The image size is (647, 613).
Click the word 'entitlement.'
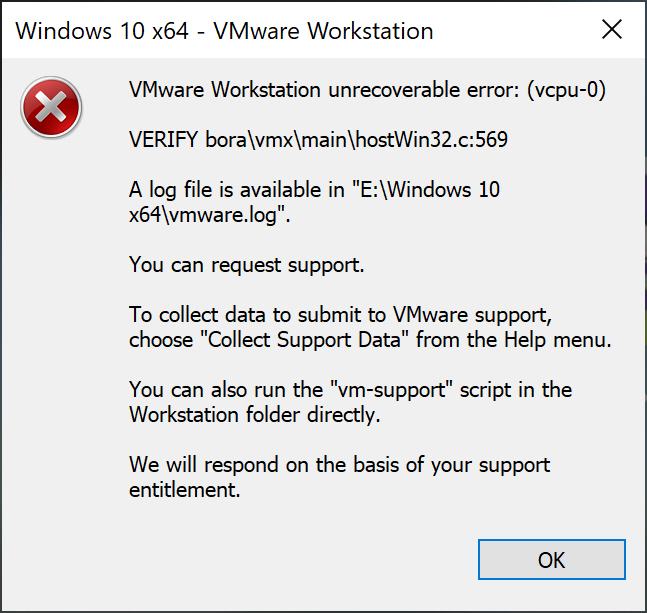tap(185, 490)
